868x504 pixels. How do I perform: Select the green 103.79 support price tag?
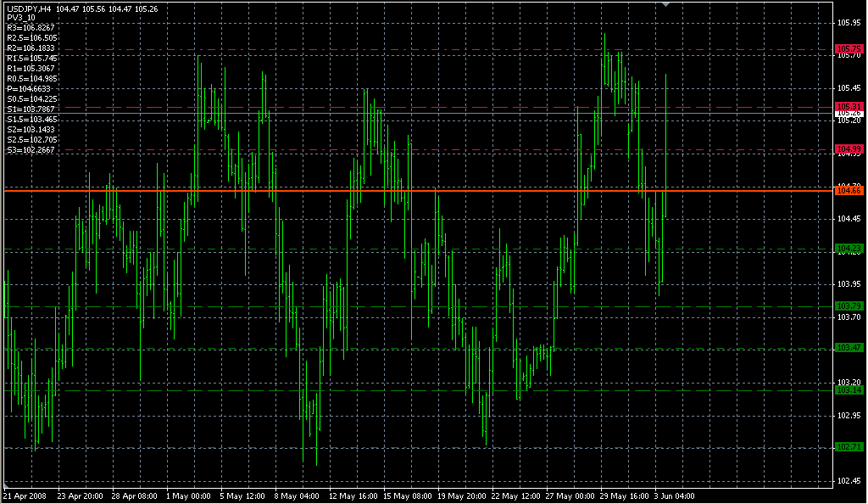(849, 305)
